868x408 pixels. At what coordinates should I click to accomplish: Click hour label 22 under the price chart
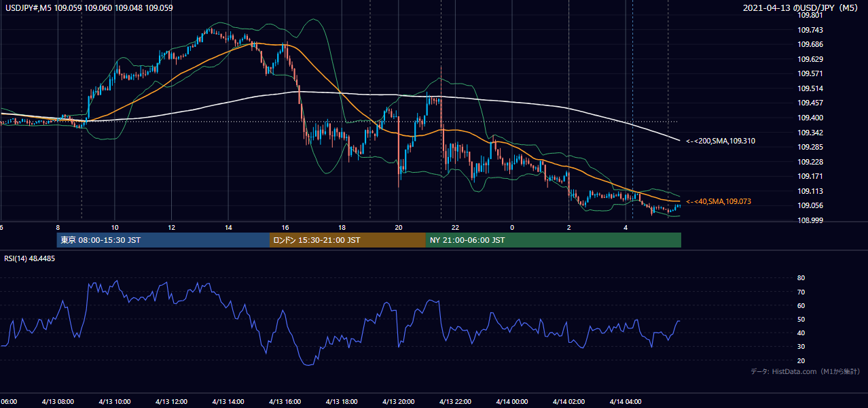[x=455, y=227]
